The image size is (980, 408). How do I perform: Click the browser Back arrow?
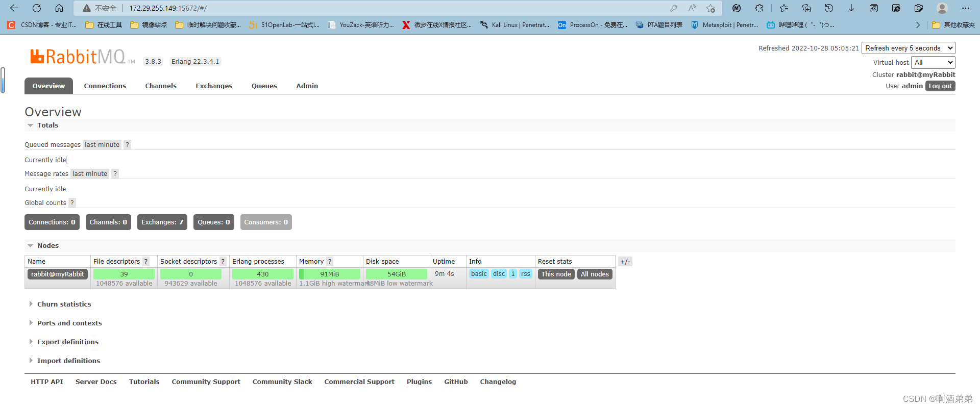click(x=14, y=8)
